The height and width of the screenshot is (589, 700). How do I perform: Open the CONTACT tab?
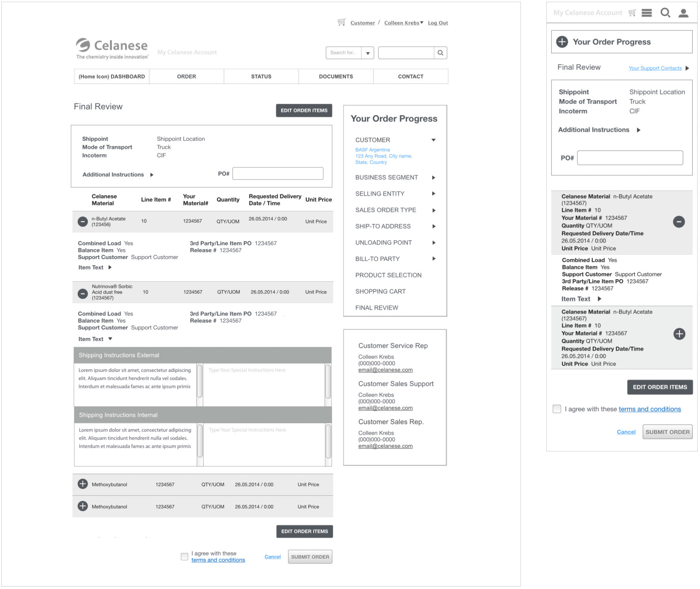point(411,76)
